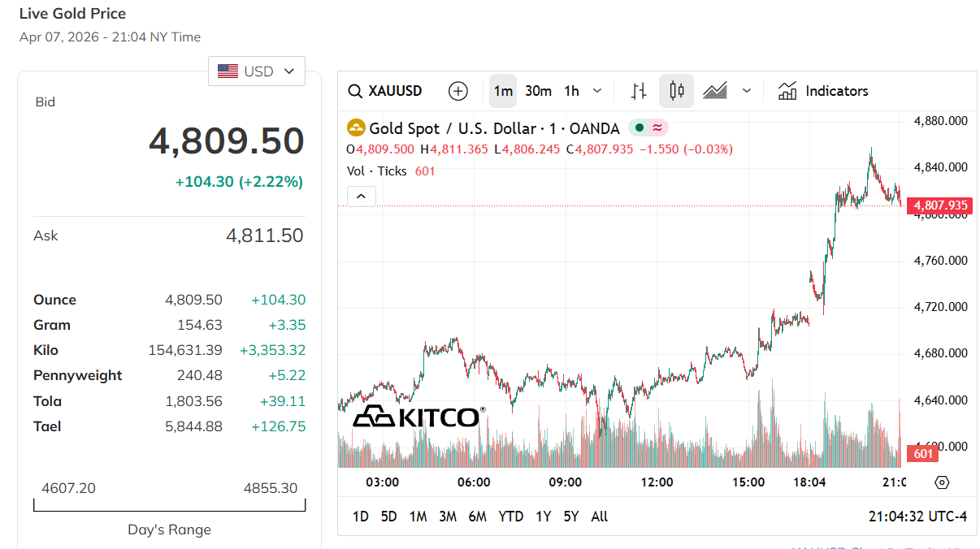Switch to the 30m interval

coord(538,91)
